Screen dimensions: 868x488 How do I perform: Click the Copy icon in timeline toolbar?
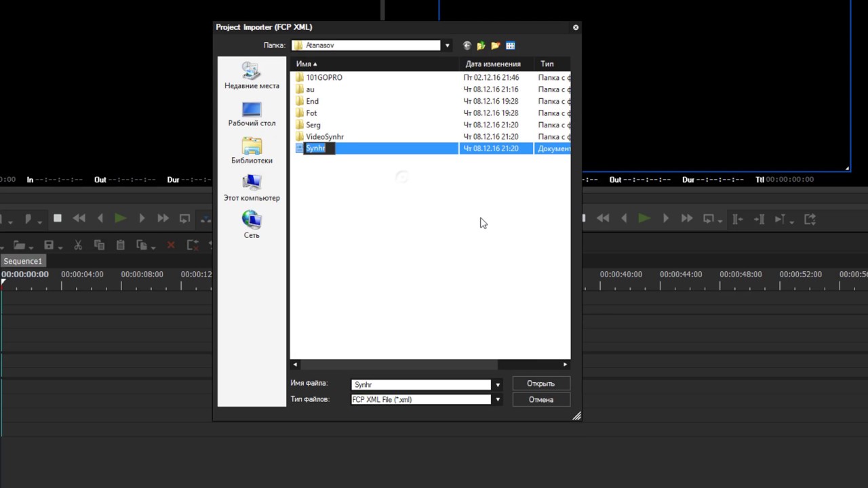pos(99,245)
